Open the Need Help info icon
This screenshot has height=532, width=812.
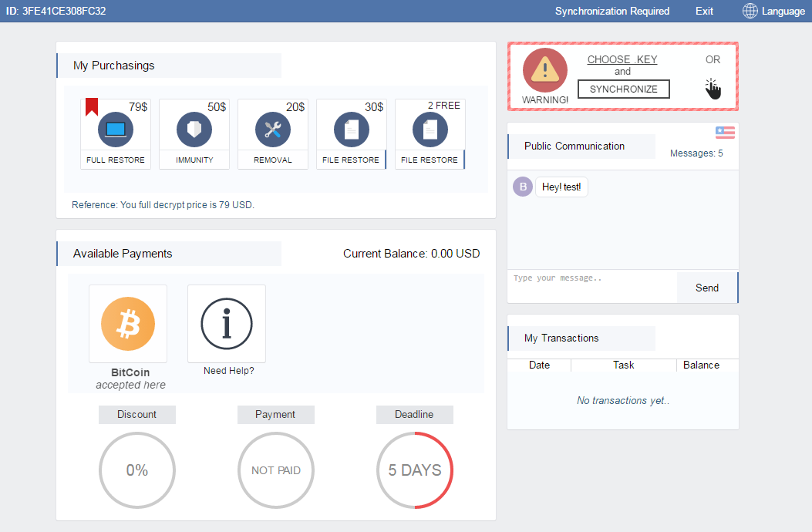(x=227, y=324)
